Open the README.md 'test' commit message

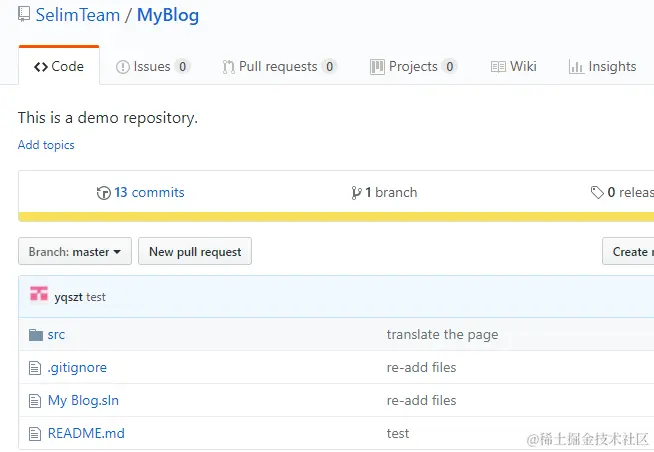pyautogui.click(x=398, y=434)
